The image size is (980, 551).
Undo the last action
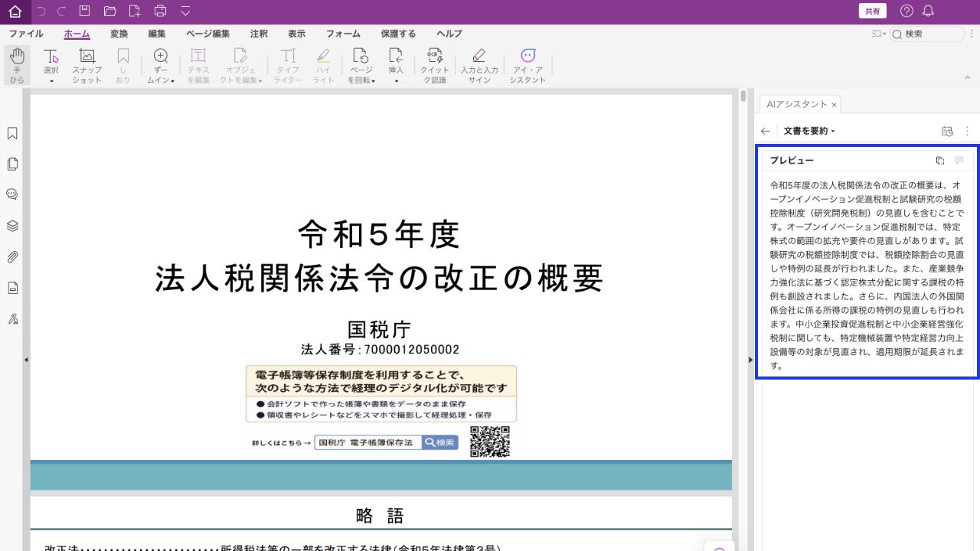(x=41, y=11)
